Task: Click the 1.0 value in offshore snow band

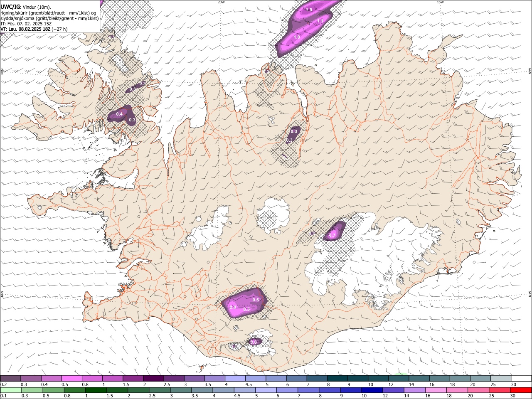Action: tap(297, 37)
